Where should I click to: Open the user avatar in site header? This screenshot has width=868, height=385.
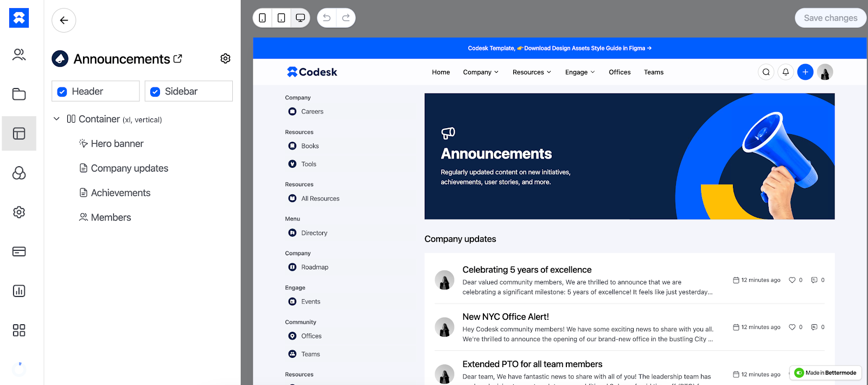click(x=825, y=72)
